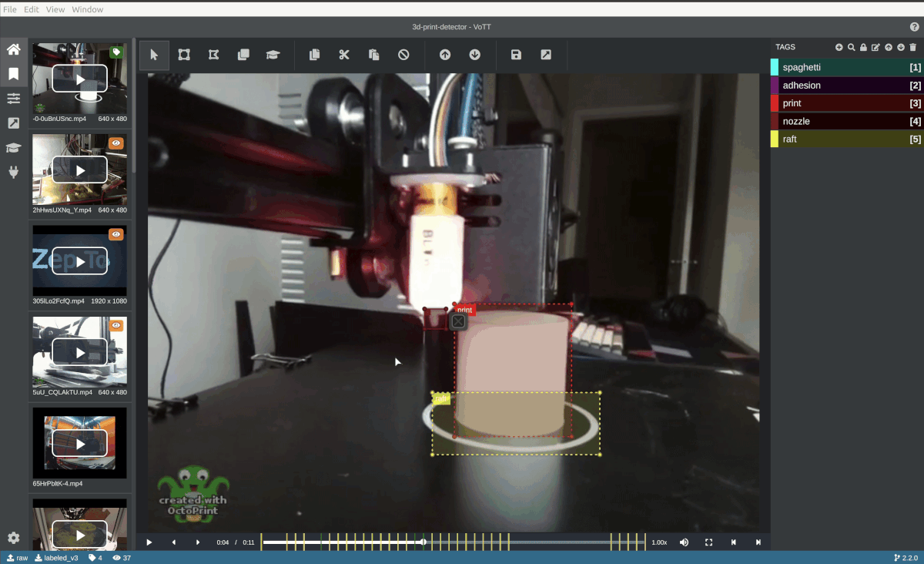
Task: Open the Edit menu
Action: point(32,9)
